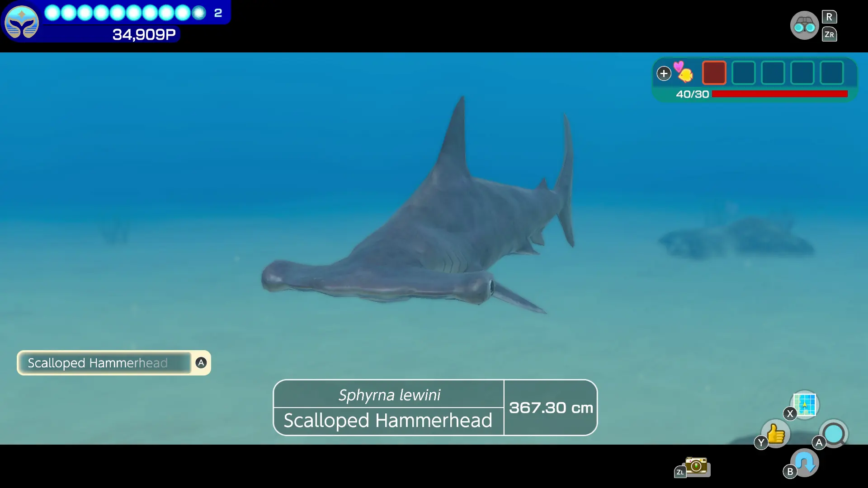Click the ZR button prompt

click(829, 34)
